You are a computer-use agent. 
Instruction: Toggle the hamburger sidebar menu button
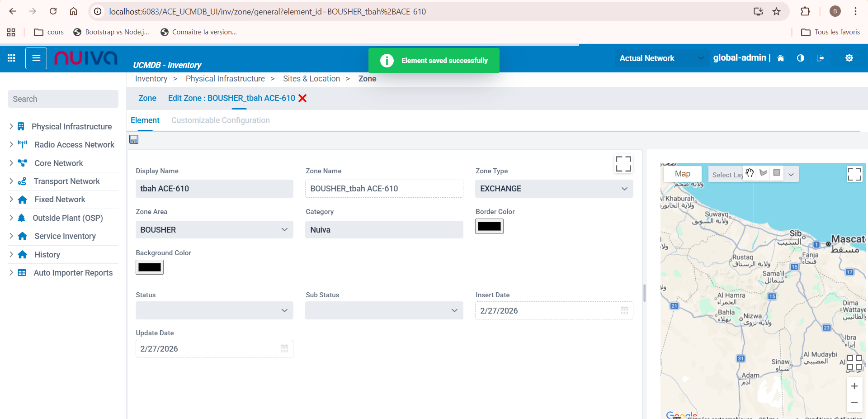coord(36,58)
